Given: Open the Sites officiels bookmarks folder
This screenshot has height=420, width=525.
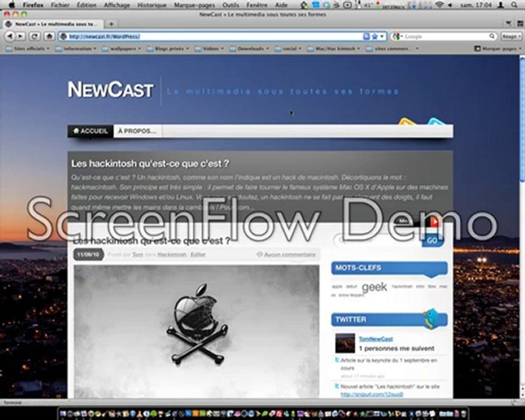Looking at the screenshot, I should (29, 48).
